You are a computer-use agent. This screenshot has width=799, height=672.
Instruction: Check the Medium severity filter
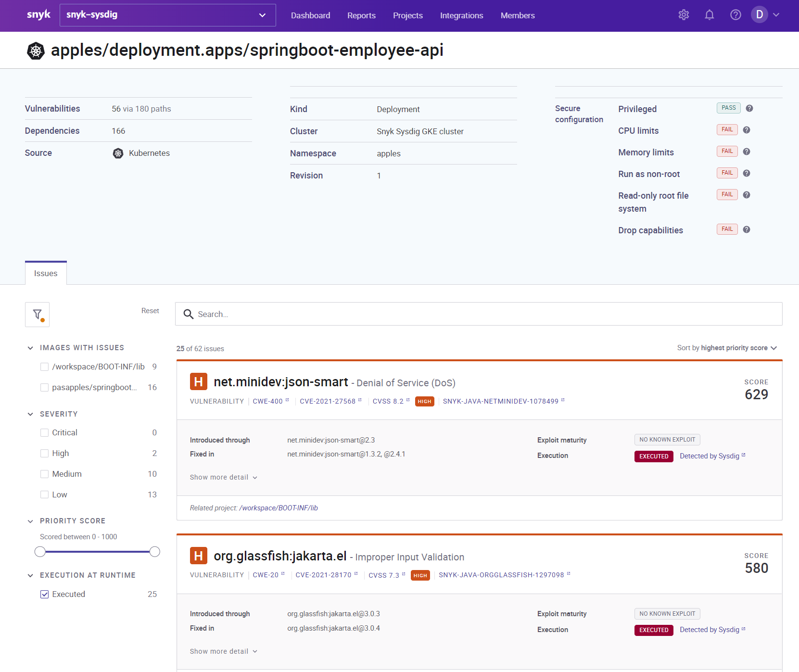44,474
